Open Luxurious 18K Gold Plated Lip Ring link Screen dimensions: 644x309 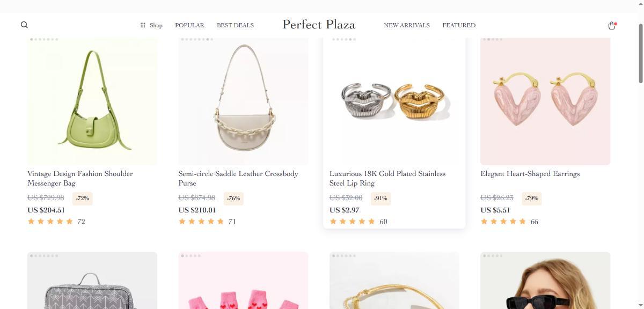click(387, 178)
